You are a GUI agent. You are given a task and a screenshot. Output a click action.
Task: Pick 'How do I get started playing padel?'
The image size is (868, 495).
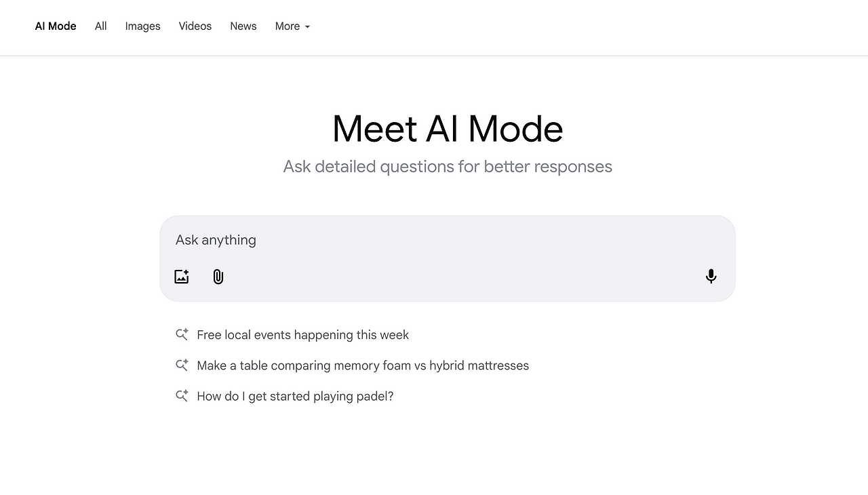pyautogui.click(x=295, y=396)
